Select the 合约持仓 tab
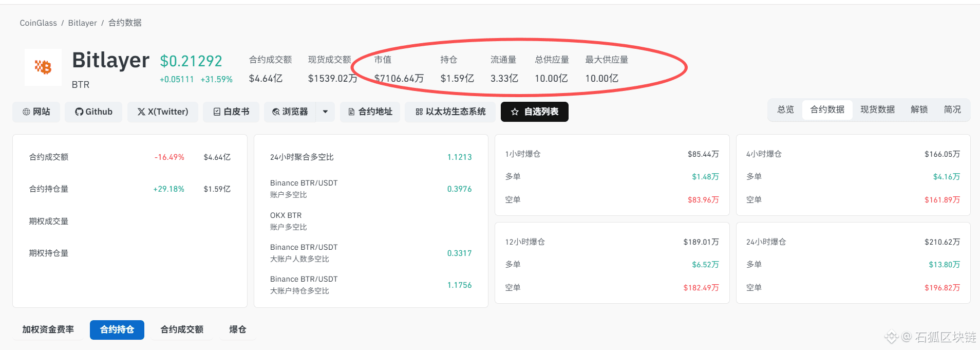The width and height of the screenshot is (980, 350). point(117,330)
